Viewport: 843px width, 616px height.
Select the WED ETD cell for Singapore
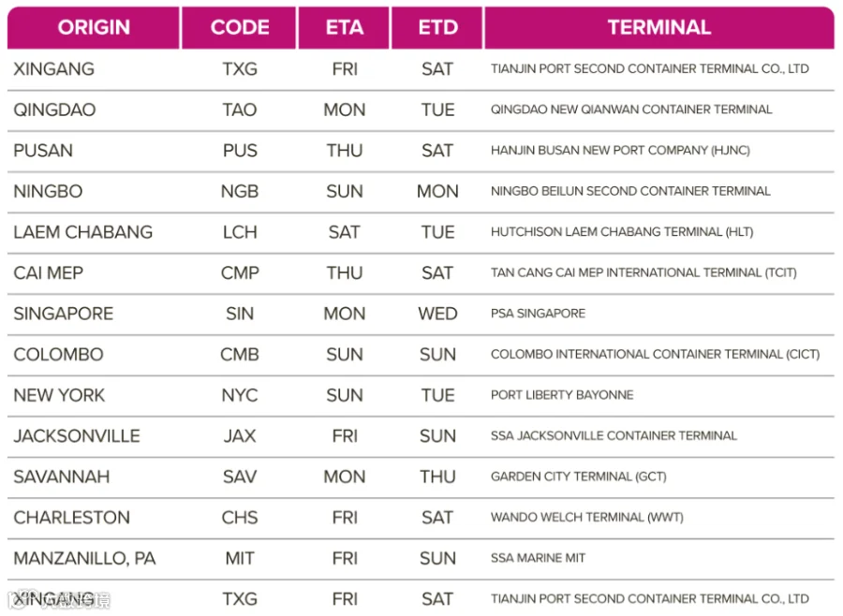click(437, 314)
